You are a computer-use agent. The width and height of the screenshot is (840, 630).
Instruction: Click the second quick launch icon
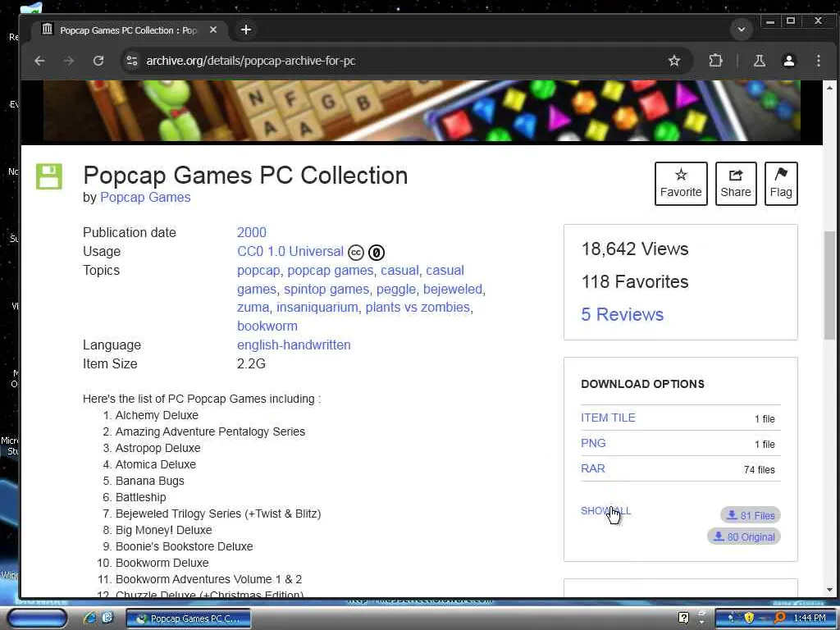[x=107, y=618]
